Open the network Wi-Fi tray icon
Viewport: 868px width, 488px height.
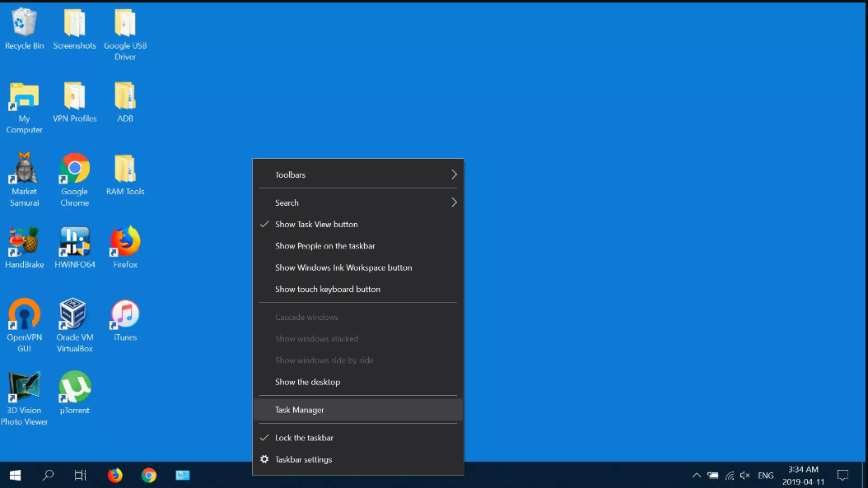click(x=730, y=476)
